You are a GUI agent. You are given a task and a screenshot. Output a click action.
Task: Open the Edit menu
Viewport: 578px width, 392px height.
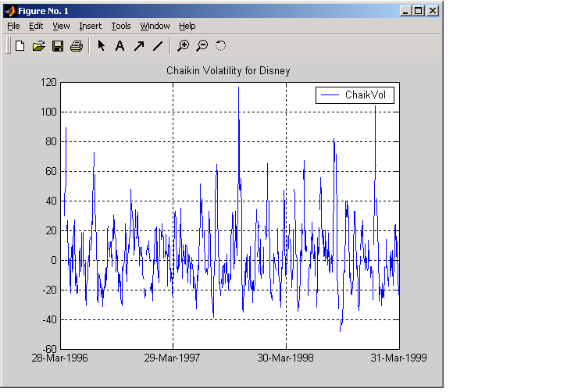click(x=36, y=26)
